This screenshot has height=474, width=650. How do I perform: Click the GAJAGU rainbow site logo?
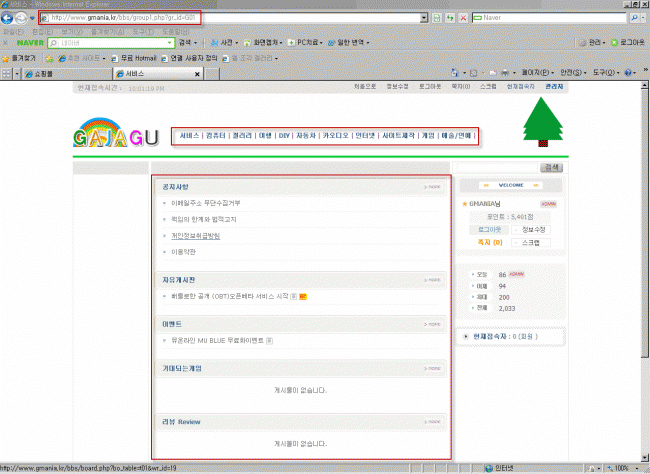point(116,133)
